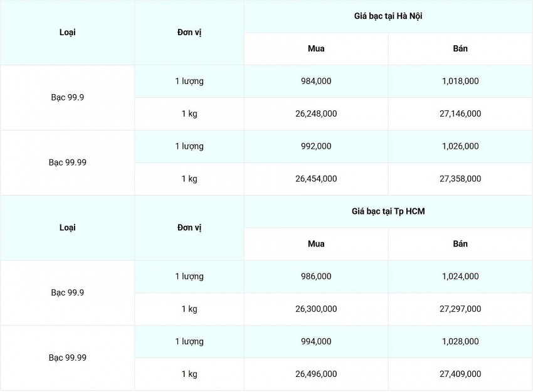This screenshot has width=533, height=392.
Task: Click the 27,358,000 price cell
Action: pos(460,179)
